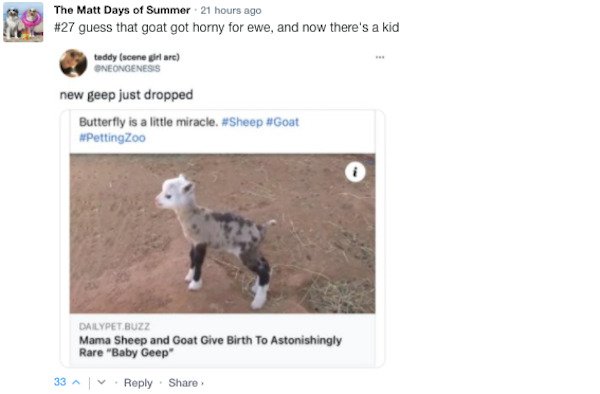Click the new geep just dropped tweet text

126,95
